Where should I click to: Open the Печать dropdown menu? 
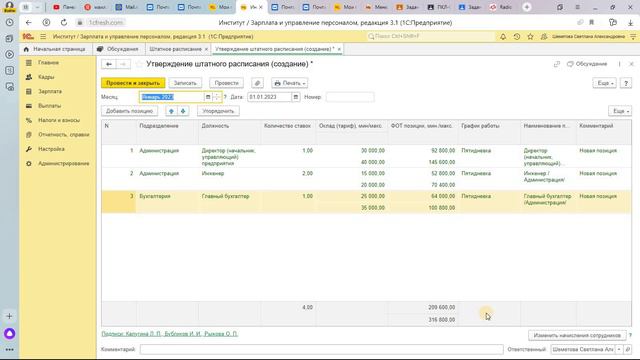coord(289,83)
